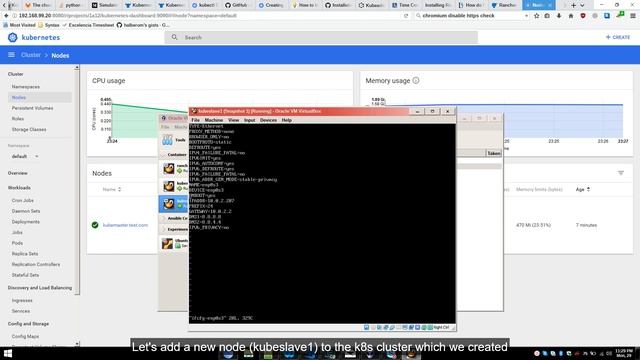Open Replica Sets in sidebar
Screen dimensions: 640x360
click(x=25, y=253)
